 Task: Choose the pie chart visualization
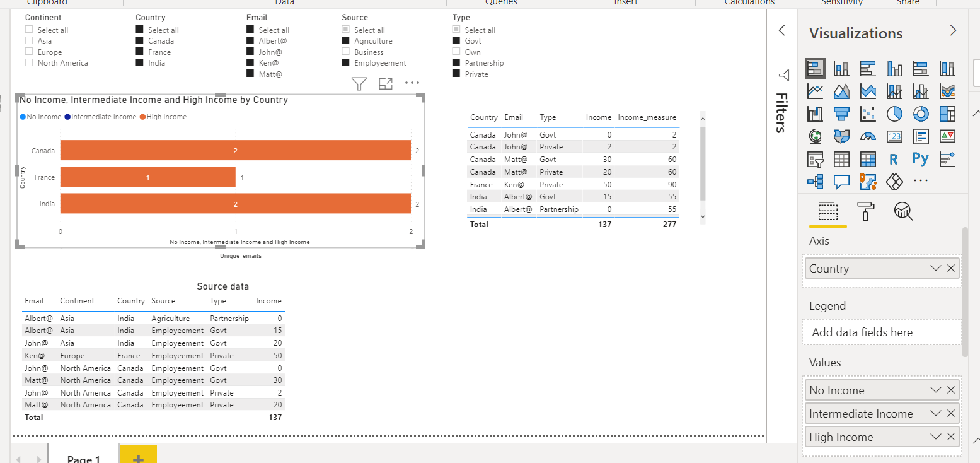[894, 114]
